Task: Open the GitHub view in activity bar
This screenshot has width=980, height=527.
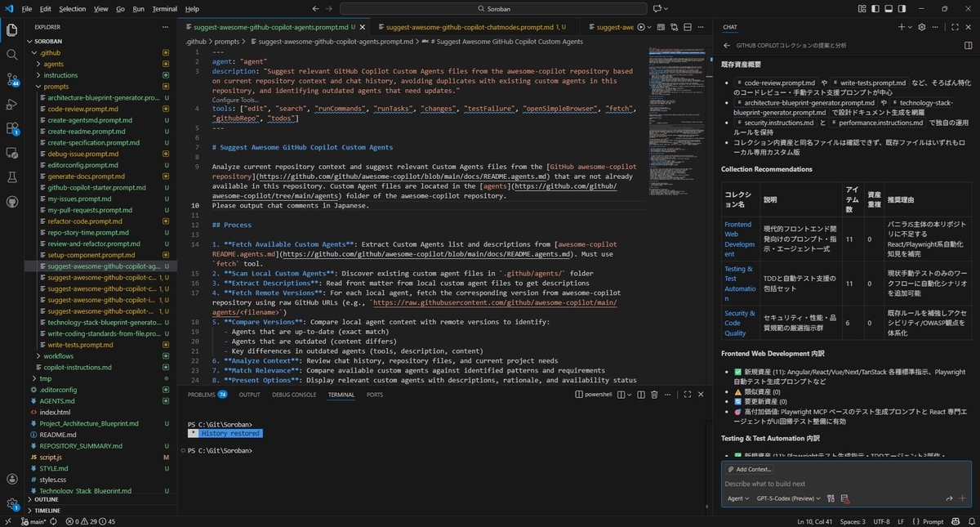Action: pyautogui.click(x=12, y=202)
